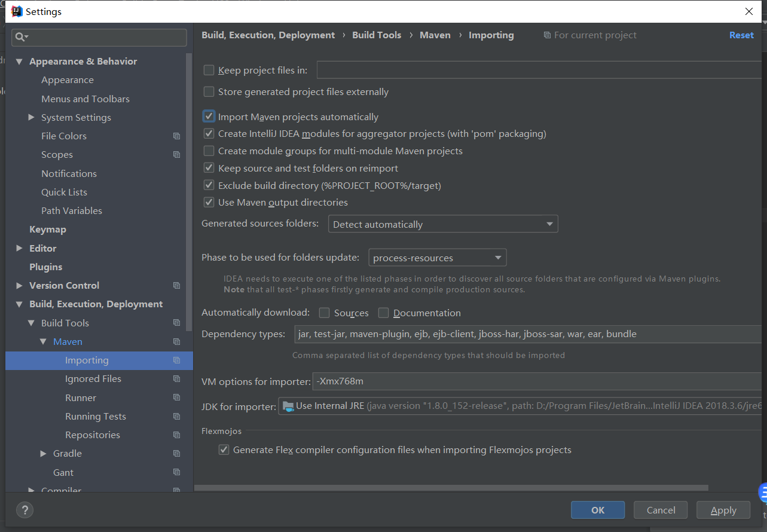Enable Keep project files in checkbox
The image size is (767, 532).
[209, 70]
